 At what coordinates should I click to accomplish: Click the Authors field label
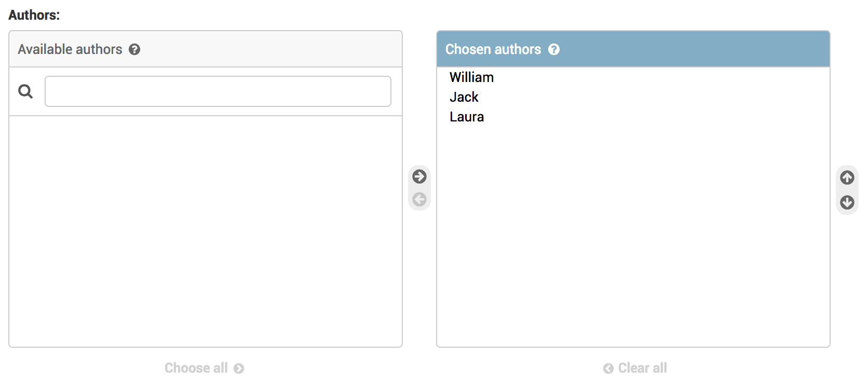(34, 15)
